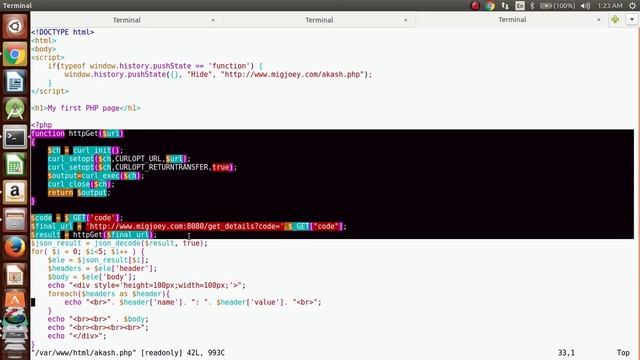Close the last Terminal tab
Viewport: 640px width, 360px height.
pyautogui.click(x=598, y=20)
